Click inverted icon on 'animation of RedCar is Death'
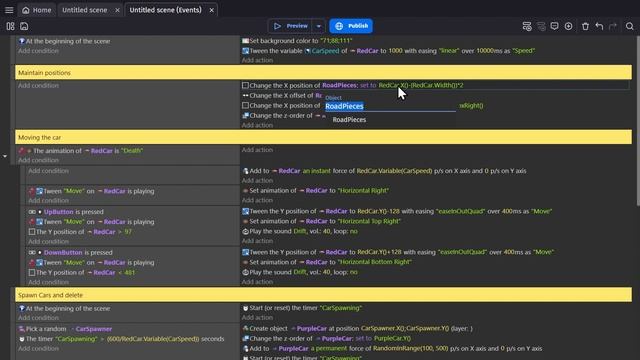This screenshot has height=360, width=640. [x=22, y=151]
